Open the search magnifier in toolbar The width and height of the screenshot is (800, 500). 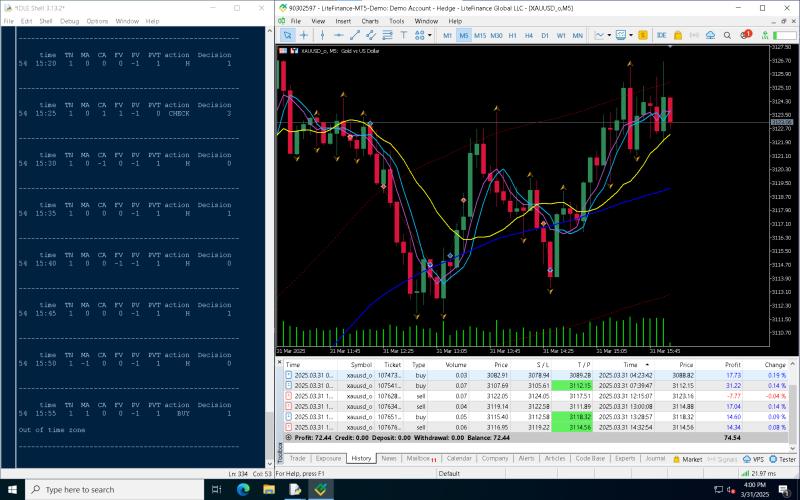(x=727, y=35)
